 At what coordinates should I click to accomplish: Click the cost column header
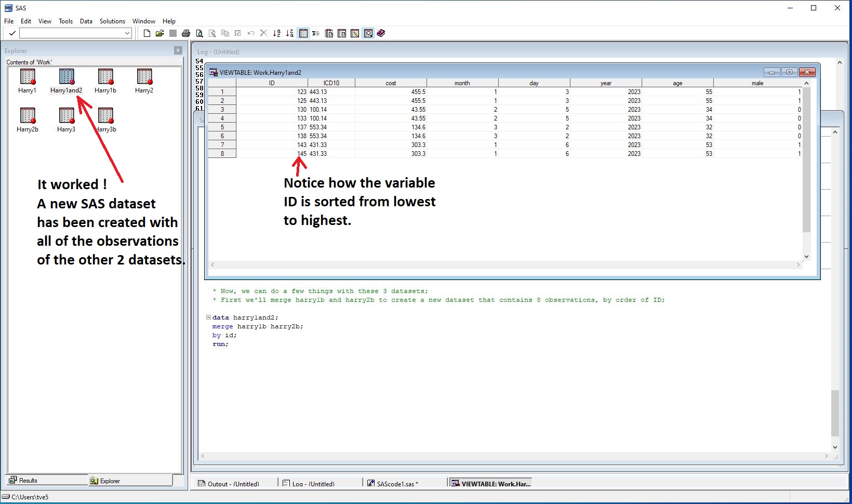(391, 83)
